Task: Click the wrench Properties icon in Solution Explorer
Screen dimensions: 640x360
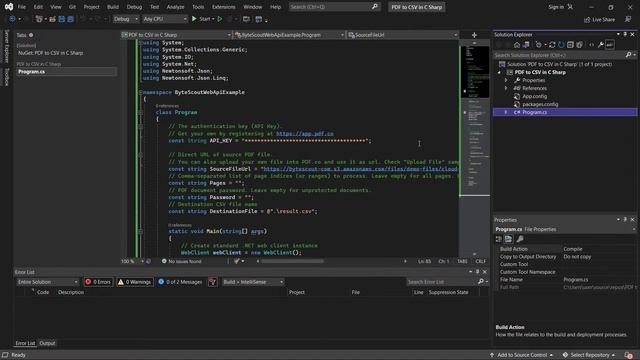Action: click(x=600, y=45)
